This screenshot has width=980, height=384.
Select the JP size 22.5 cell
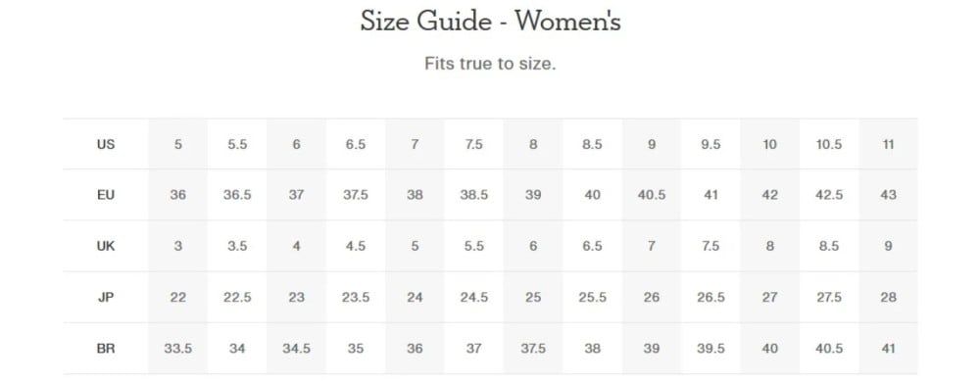coord(237,297)
